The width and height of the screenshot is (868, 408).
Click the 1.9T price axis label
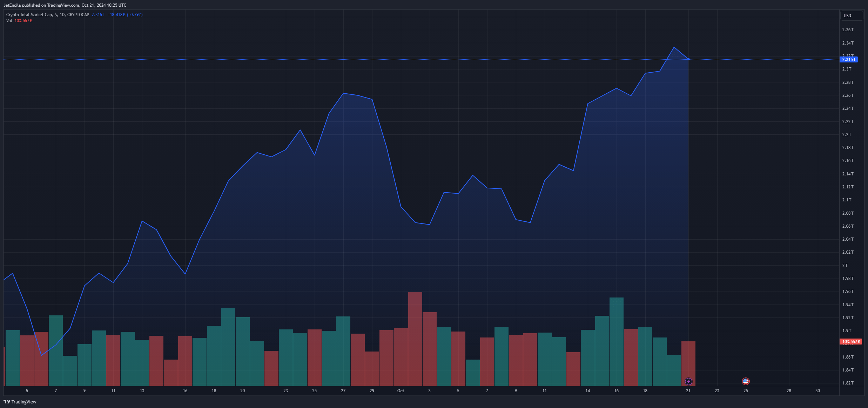coord(847,331)
